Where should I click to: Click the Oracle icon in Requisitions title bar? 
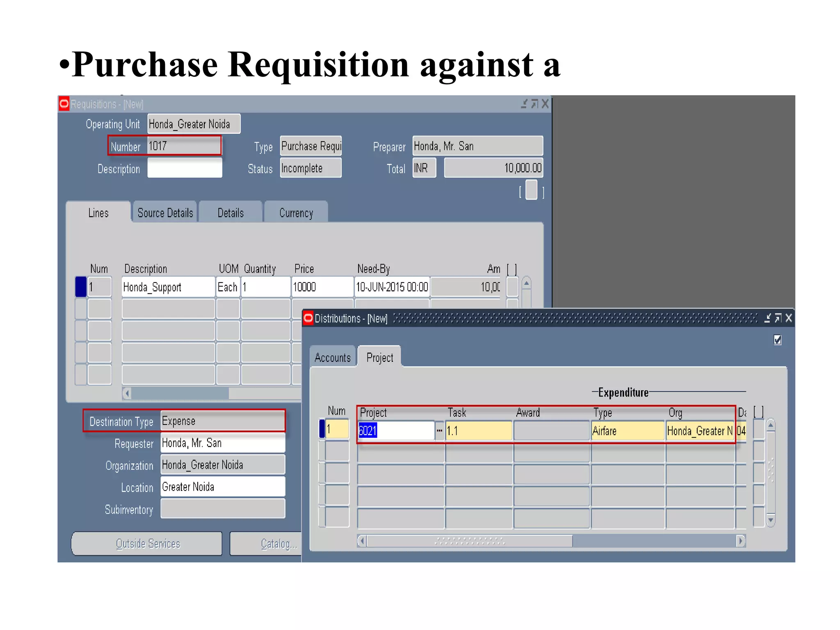click(x=64, y=104)
